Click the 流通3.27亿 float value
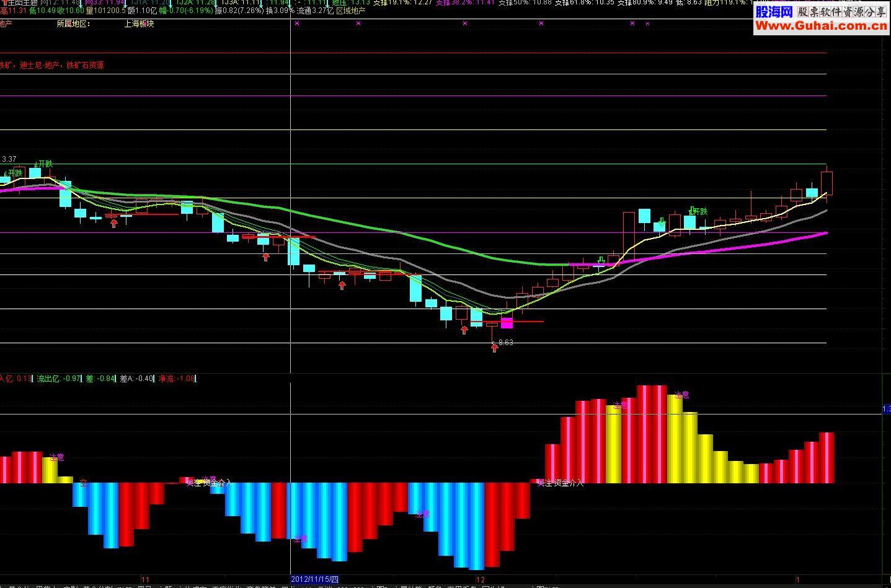This screenshot has height=588, width=891. coord(315,11)
